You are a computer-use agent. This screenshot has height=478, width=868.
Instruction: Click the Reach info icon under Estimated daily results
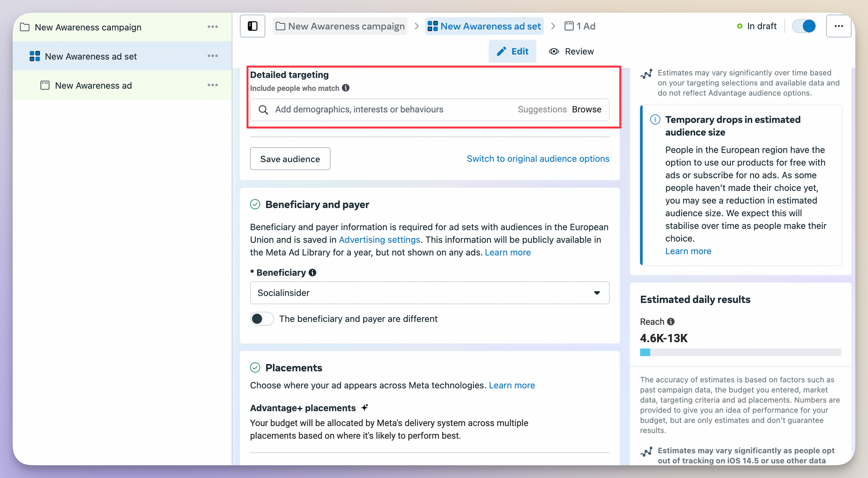pyautogui.click(x=671, y=321)
